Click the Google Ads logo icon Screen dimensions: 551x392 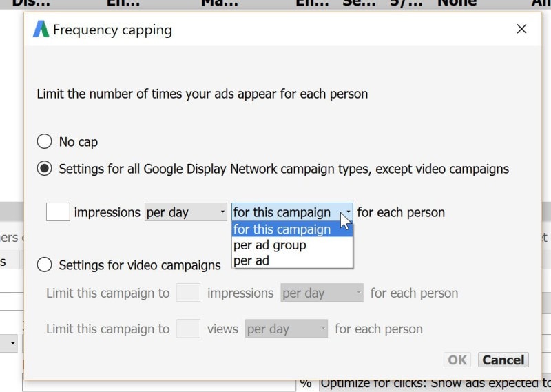[41, 30]
